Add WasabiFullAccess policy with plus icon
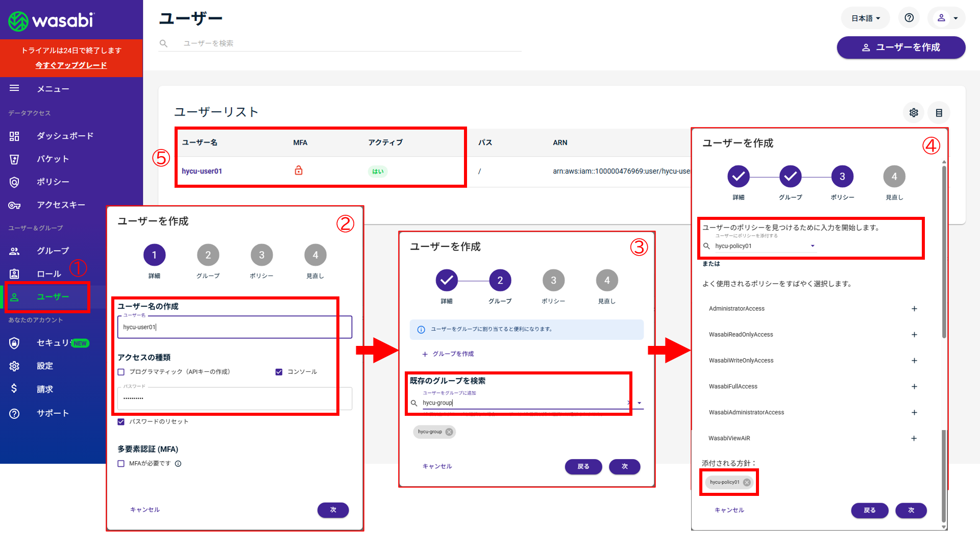 tap(914, 386)
